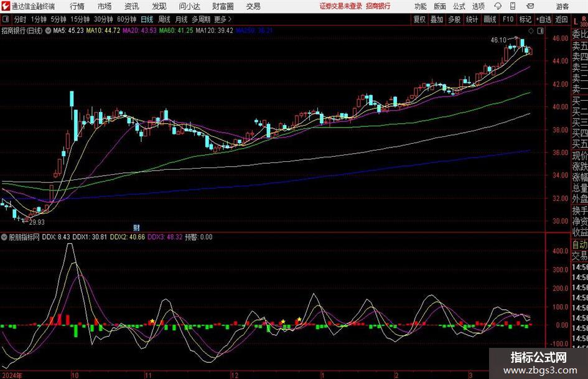
Task: Click the 财 marker on the chart
Action: [136, 227]
